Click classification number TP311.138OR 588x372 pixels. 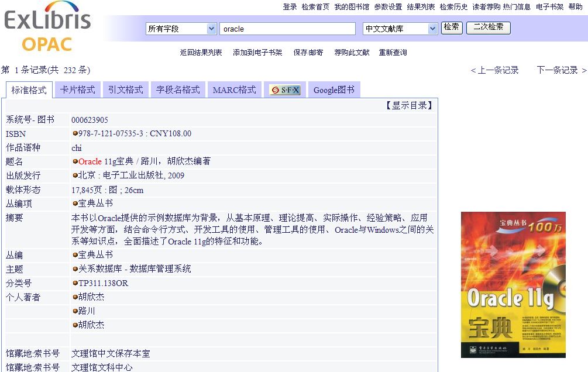tap(103, 283)
